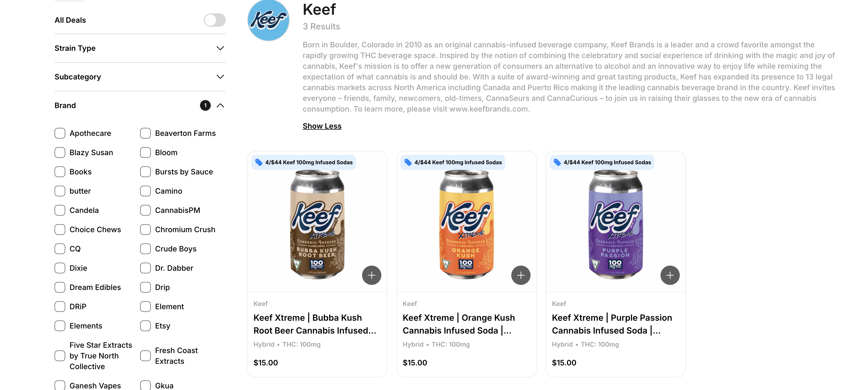Screen dimensions: 868x390
Task: Check the Apothecare brand checkbox
Action: (x=60, y=133)
